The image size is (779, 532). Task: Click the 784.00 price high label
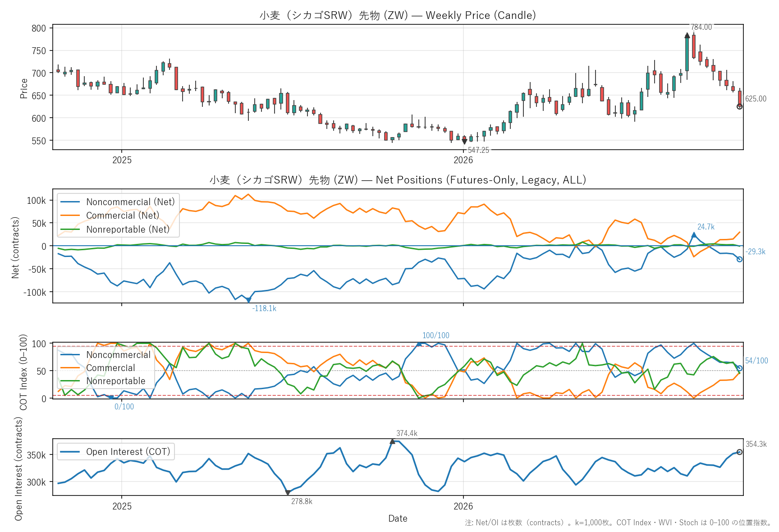click(701, 27)
